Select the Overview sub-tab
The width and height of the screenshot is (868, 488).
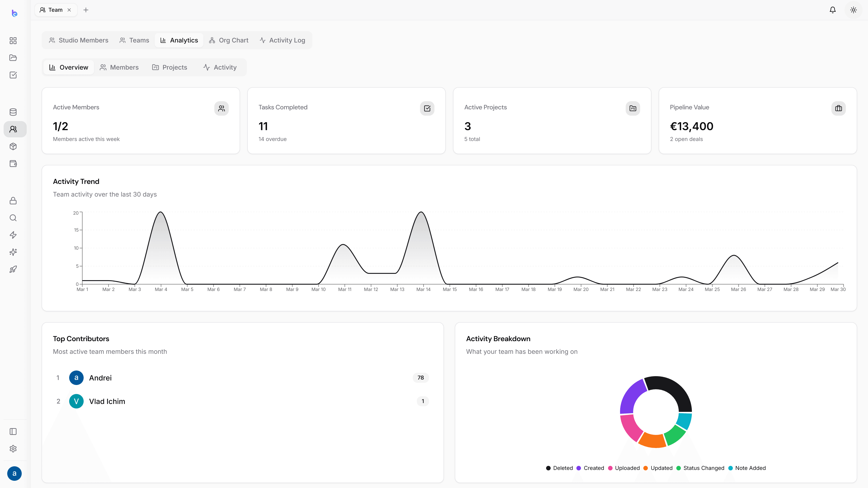pyautogui.click(x=69, y=67)
